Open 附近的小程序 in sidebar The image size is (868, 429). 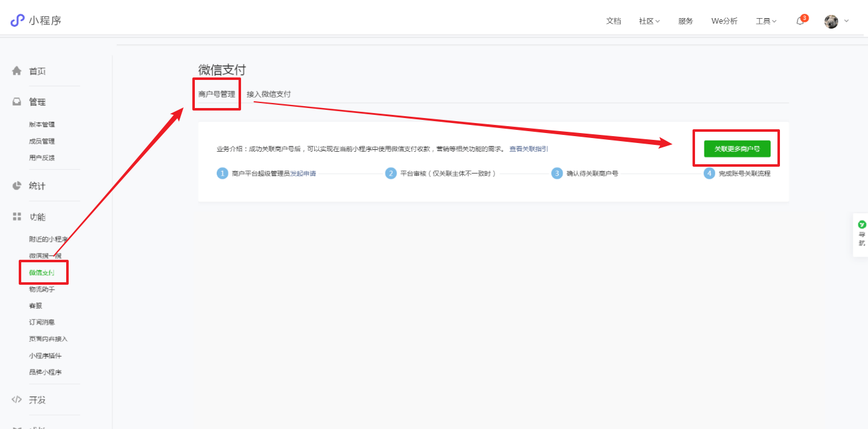click(x=48, y=240)
